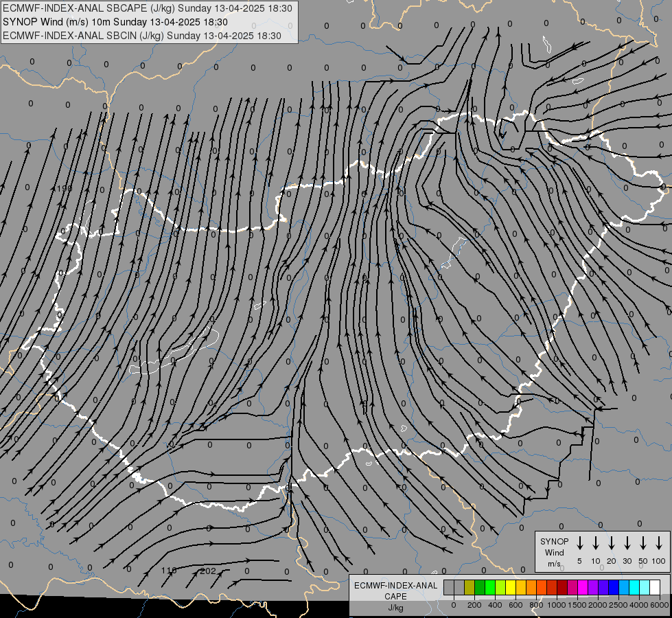Click the 5 m/s wind arrow in legend
This screenshot has width=672, height=618.
point(579,543)
